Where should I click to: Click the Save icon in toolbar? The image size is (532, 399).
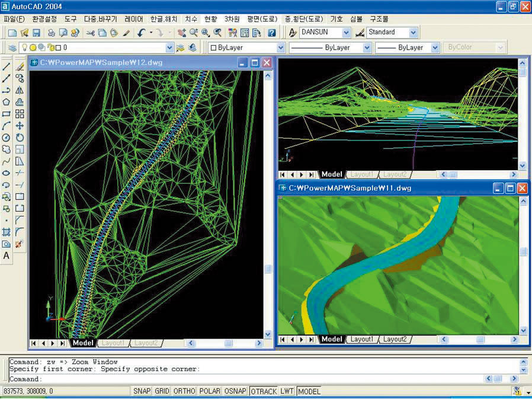(x=36, y=33)
